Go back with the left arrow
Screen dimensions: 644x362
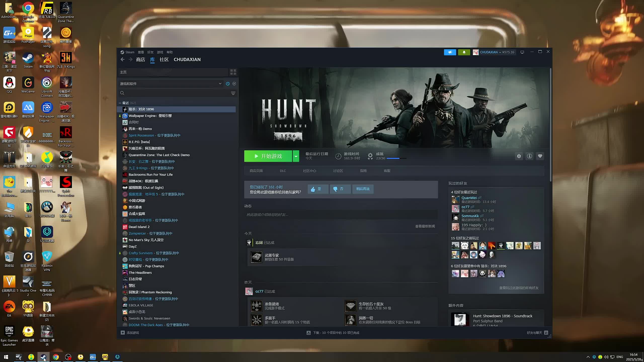point(123,60)
